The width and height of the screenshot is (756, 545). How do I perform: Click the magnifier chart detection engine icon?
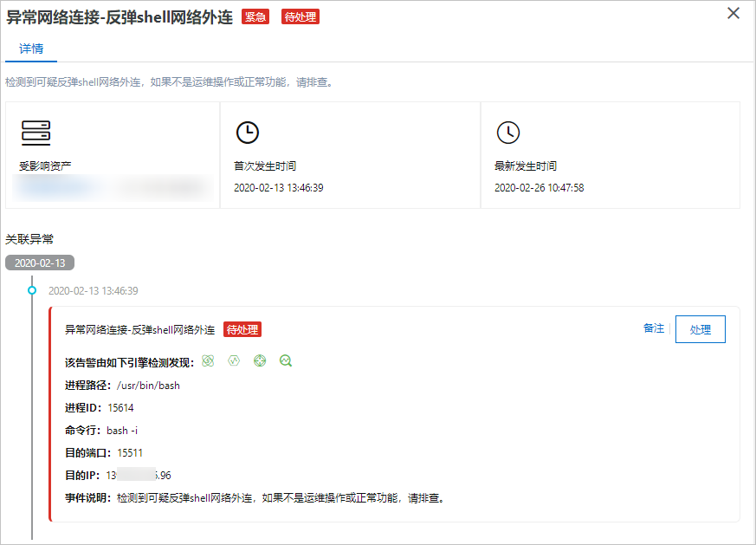pyautogui.click(x=286, y=360)
